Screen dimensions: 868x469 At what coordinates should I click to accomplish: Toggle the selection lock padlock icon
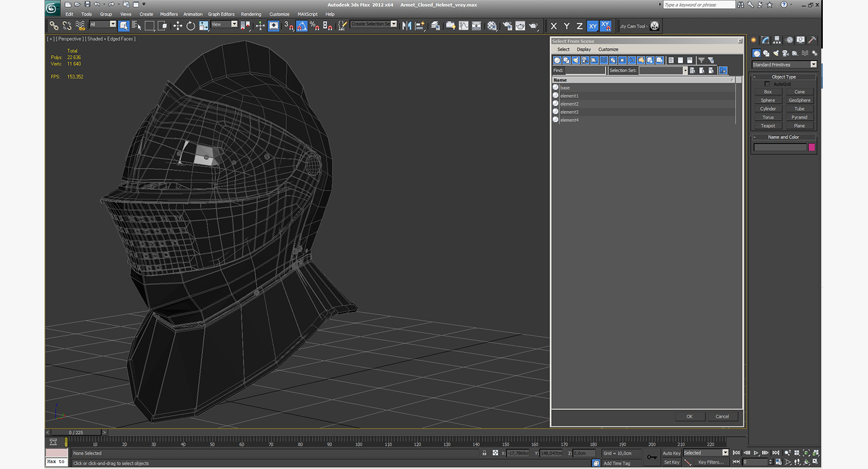pyautogui.click(x=484, y=453)
